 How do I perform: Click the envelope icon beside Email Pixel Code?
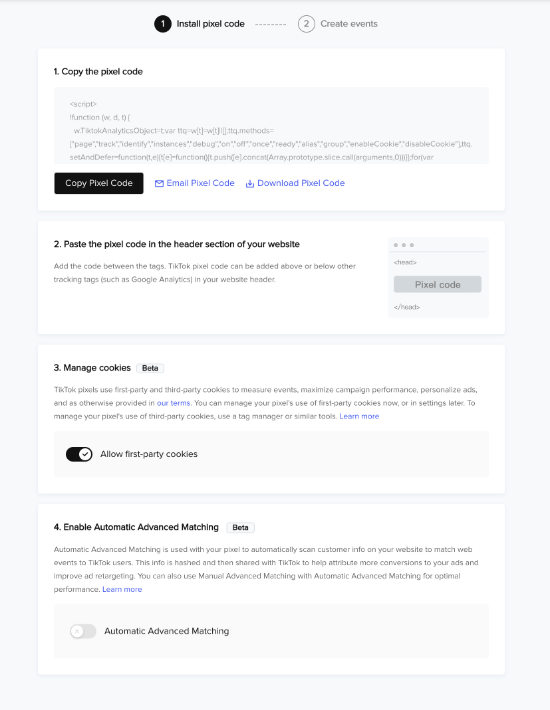tap(159, 183)
